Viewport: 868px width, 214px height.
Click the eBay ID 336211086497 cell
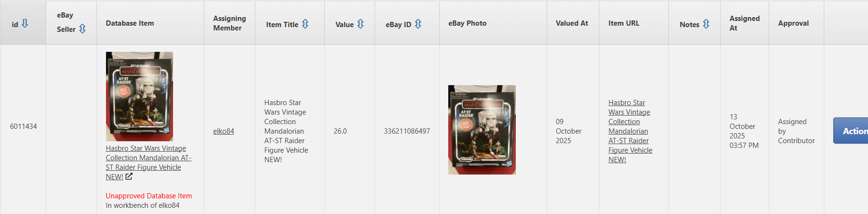pos(407,131)
